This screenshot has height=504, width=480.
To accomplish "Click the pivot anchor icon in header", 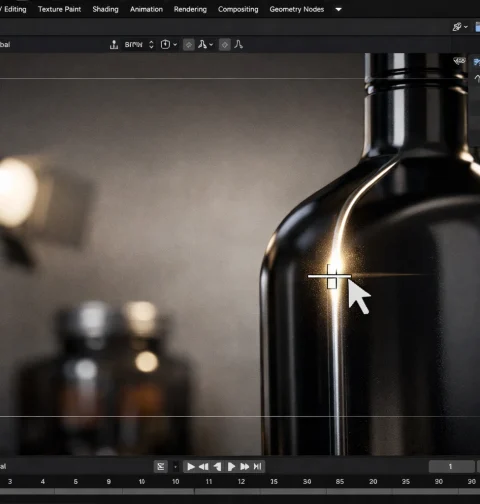I will click(114, 45).
